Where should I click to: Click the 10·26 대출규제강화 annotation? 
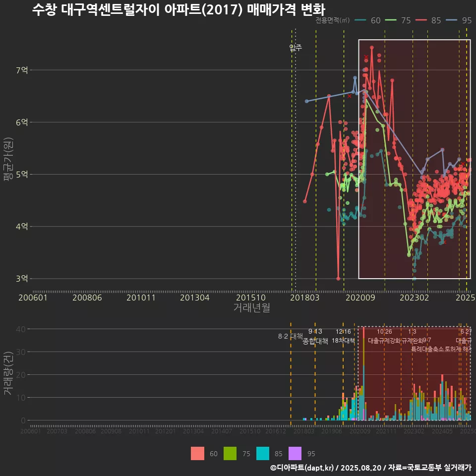[x=384, y=336]
